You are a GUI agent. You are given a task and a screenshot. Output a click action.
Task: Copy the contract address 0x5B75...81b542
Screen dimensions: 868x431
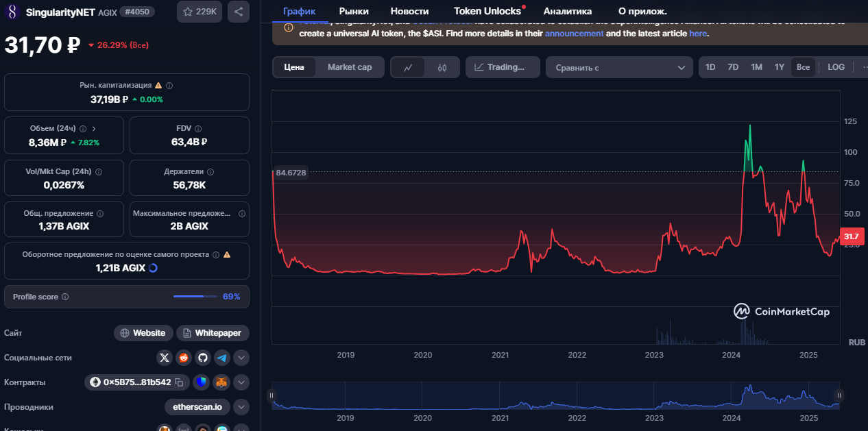coord(179,382)
